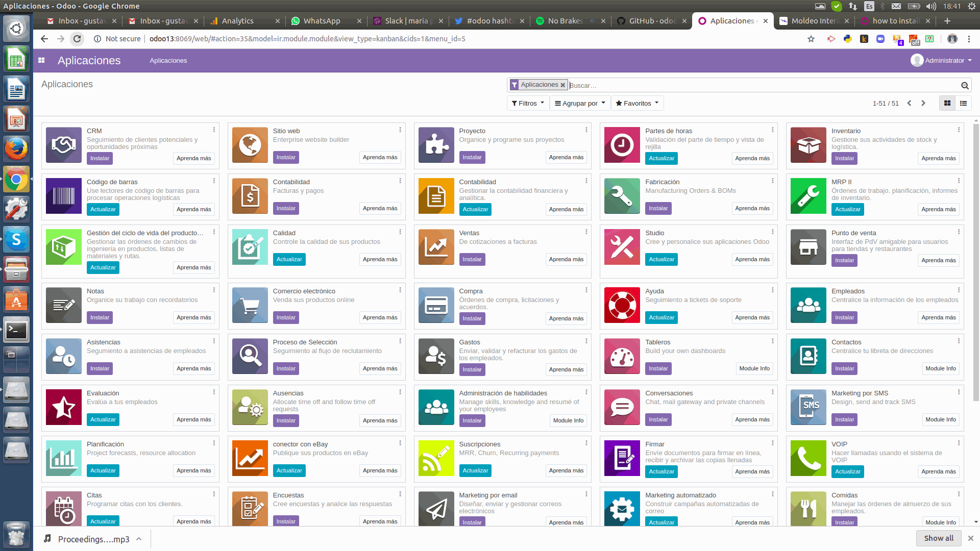Open the Odoo apps grid menu icon
This screenshot has width=980, height=551.
click(x=41, y=60)
